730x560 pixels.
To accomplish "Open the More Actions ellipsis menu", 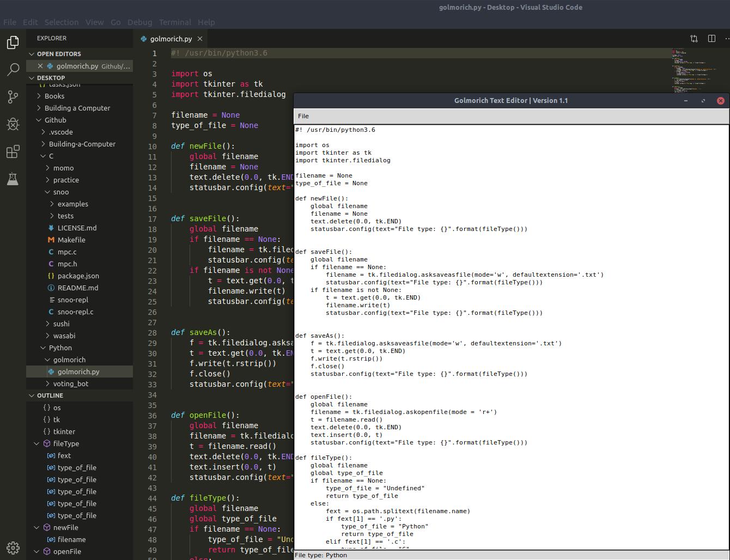I will [x=727, y=39].
